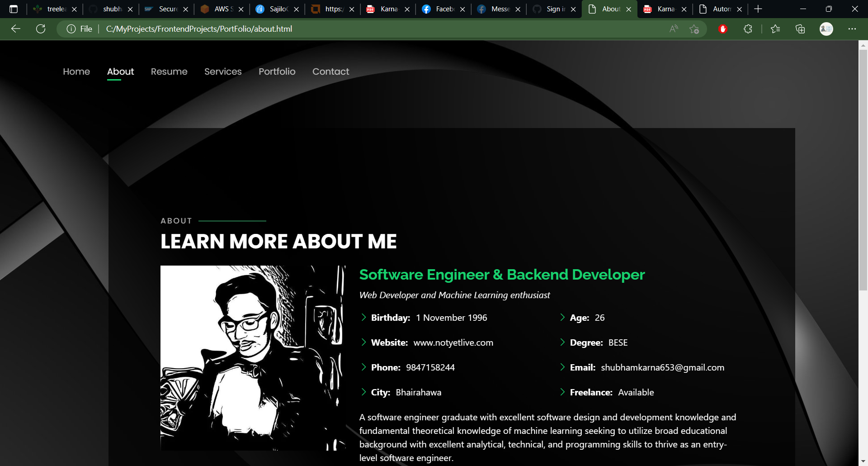Click the scrollbar up arrow
The width and height of the screenshot is (868, 466).
pos(863,45)
